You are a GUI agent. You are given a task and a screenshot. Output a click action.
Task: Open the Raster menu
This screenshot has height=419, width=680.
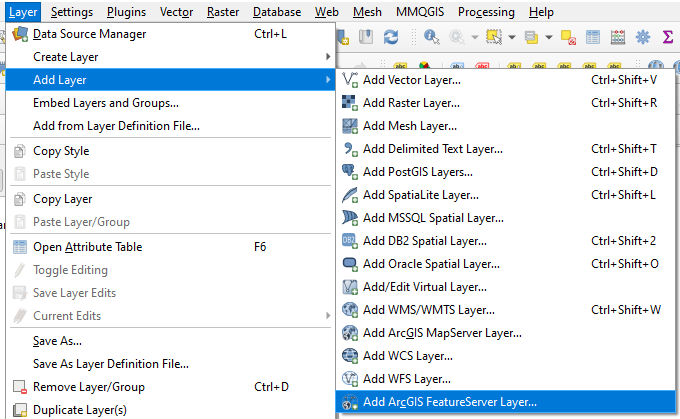coord(222,12)
